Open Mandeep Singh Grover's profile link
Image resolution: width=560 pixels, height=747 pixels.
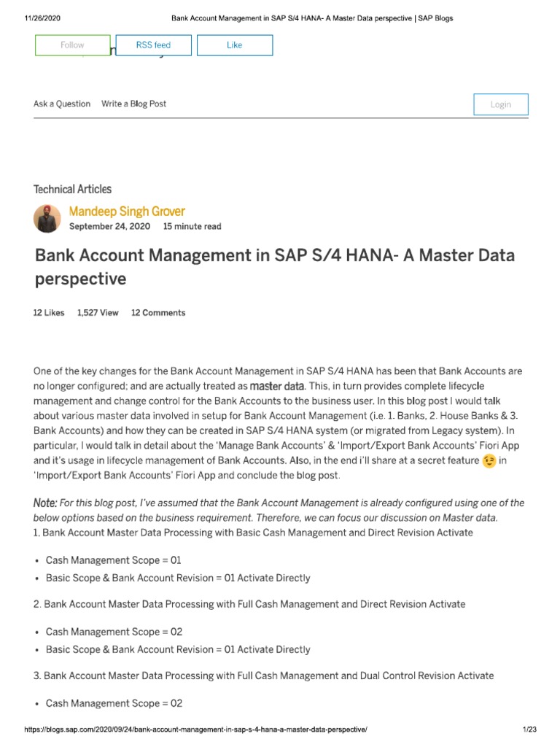click(x=127, y=212)
